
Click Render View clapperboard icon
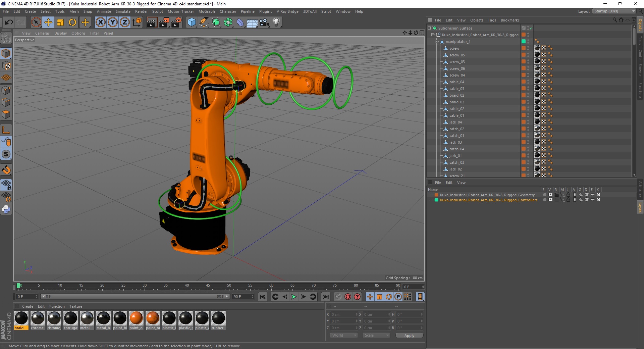(152, 22)
